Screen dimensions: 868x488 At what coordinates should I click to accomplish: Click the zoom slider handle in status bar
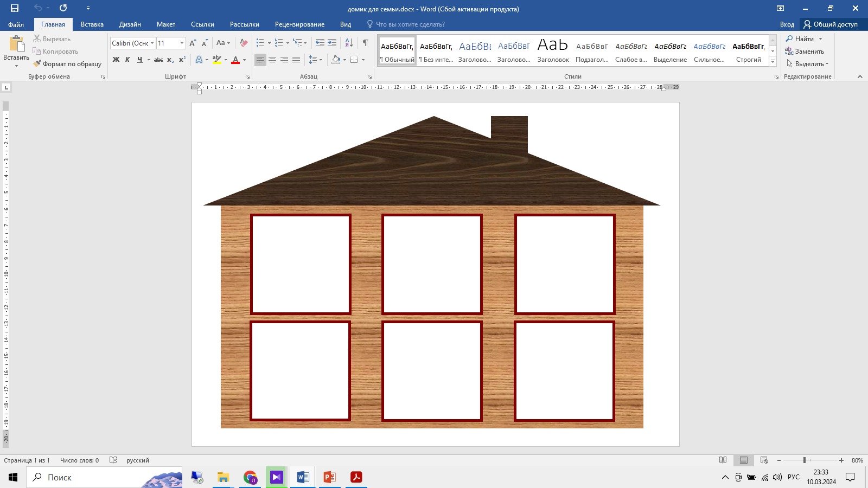click(x=805, y=460)
